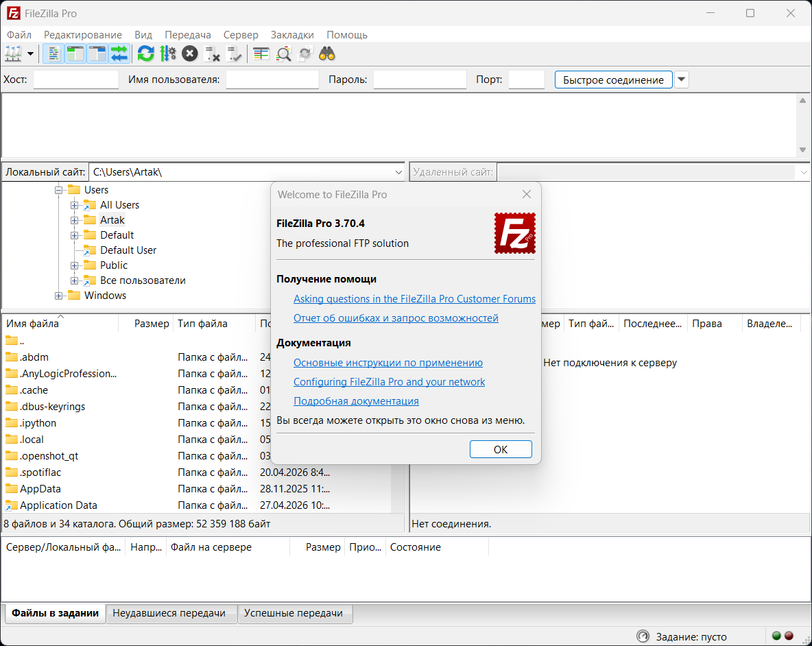Open Configuring FileZilla Pro network link

click(389, 381)
